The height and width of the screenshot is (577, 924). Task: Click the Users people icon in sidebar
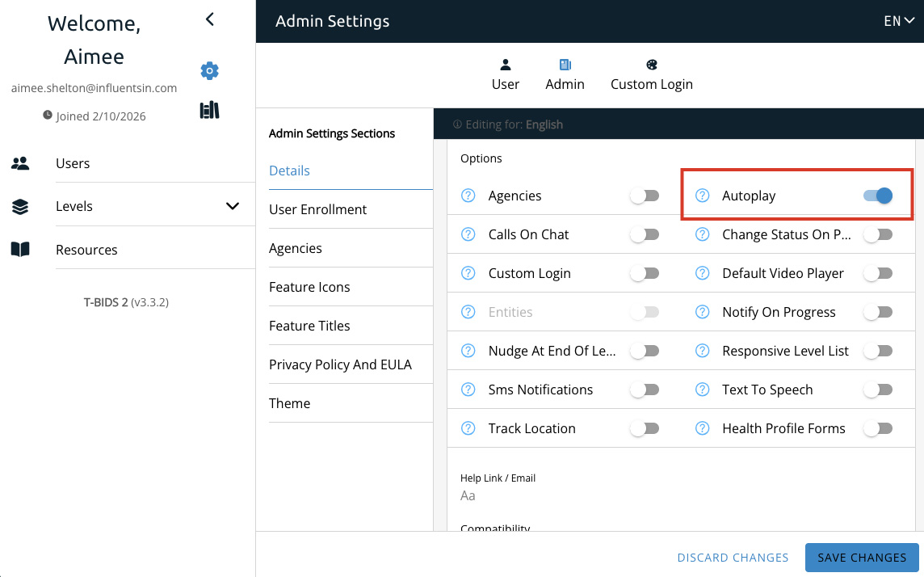coord(20,163)
